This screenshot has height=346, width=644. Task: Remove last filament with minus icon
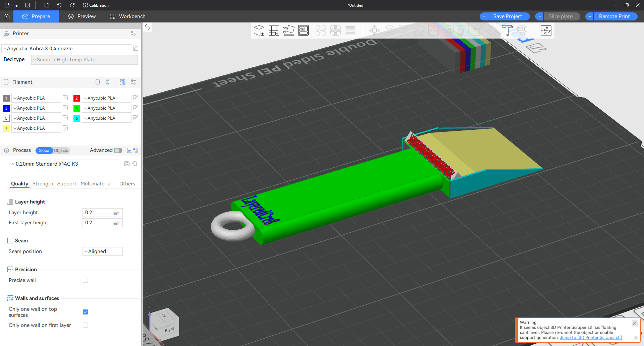point(109,82)
